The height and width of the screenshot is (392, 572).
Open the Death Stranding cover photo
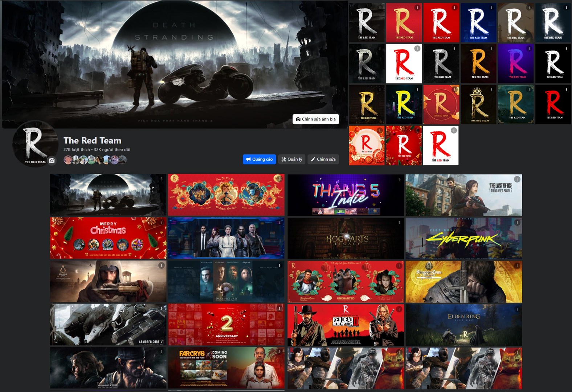(x=175, y=64)
